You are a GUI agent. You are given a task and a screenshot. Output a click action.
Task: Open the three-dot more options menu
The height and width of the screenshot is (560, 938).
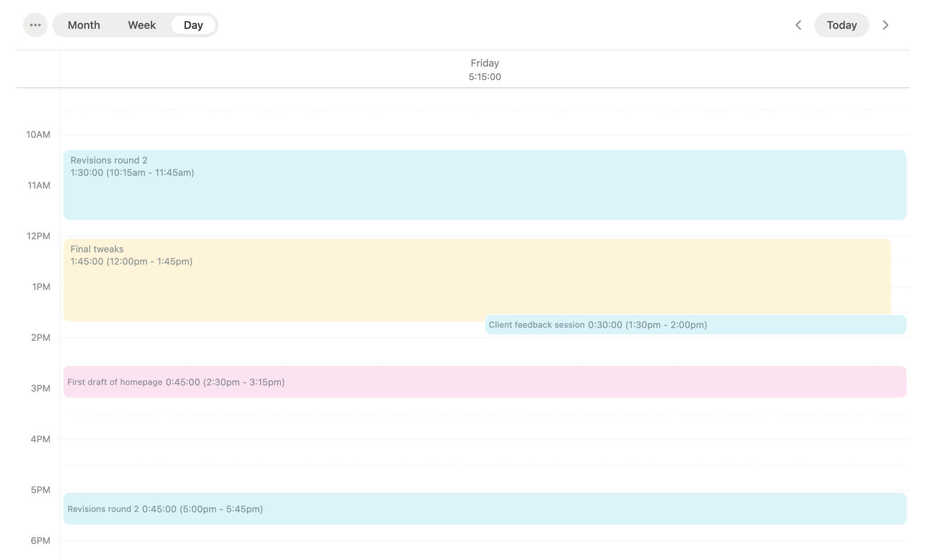click(35, 25)
